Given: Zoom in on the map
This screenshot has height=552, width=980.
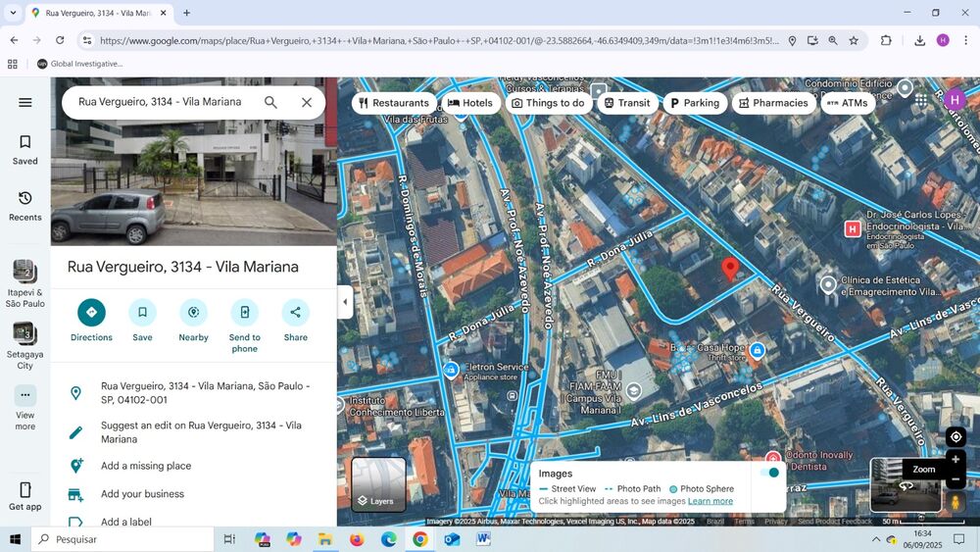Looking at the screenshot, I should tap(955, 460).
